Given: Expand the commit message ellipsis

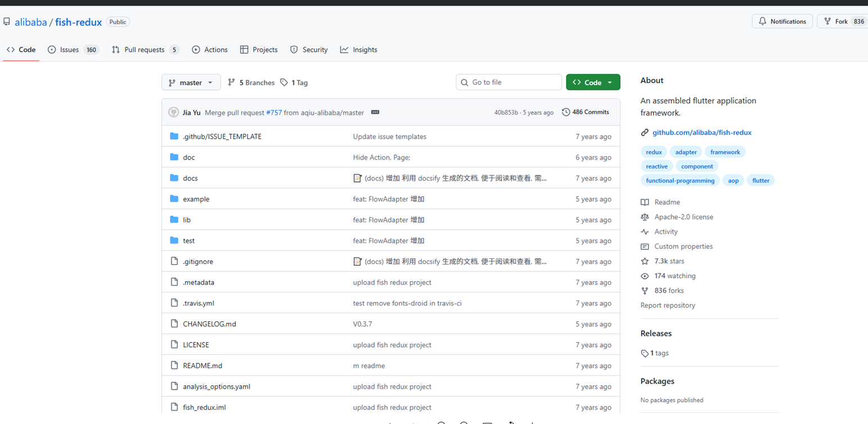Looking at the screenshot, I should click(375, 112).
